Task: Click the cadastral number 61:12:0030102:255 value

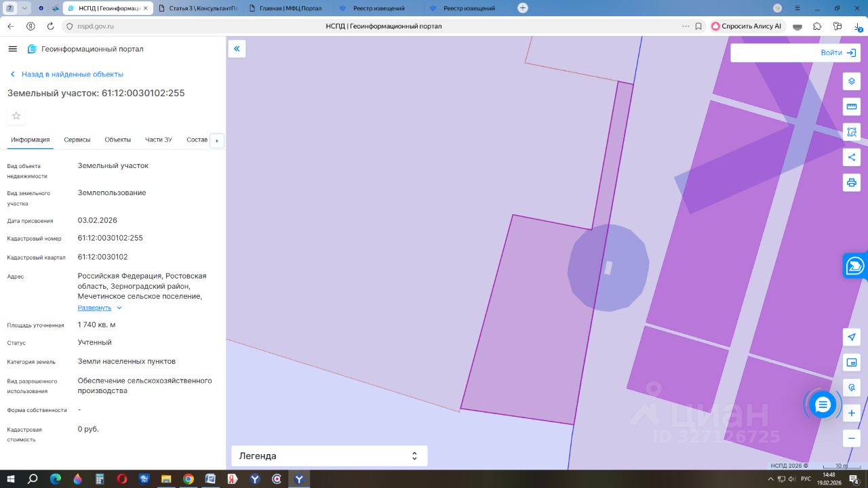Action: click(x=110, y=238)
